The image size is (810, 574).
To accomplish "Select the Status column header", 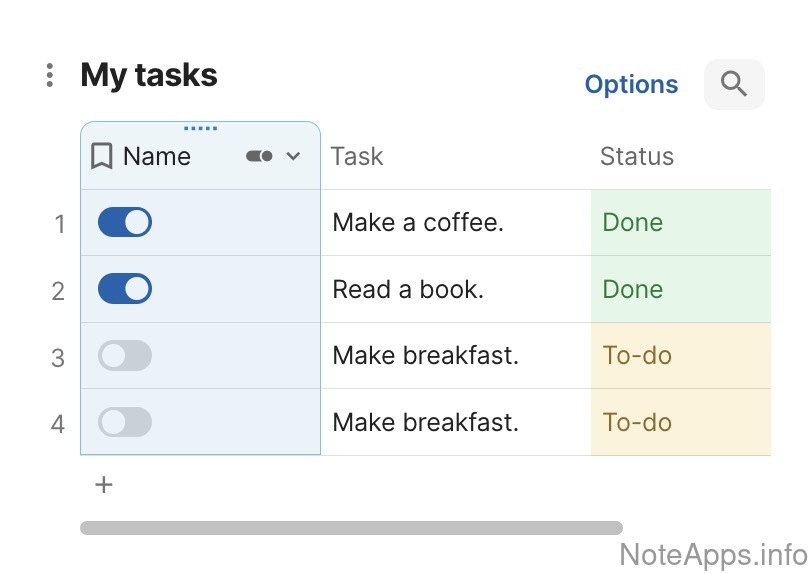I will [637, 156].
